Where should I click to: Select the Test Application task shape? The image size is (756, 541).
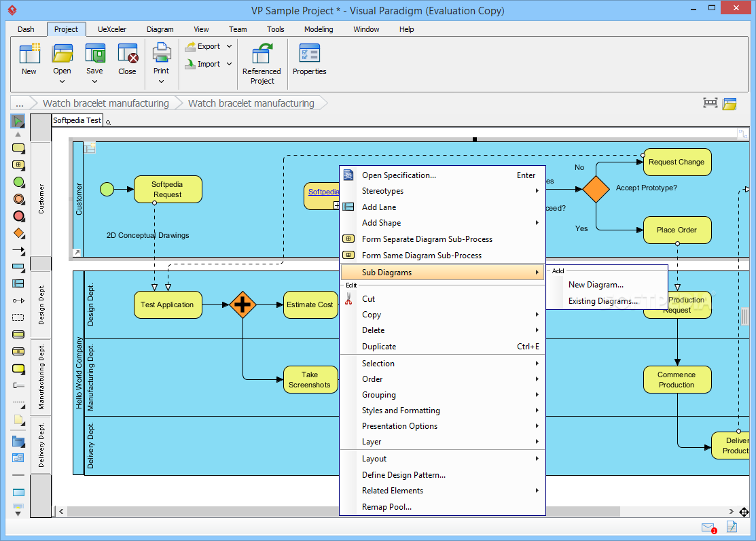(x=168, y=304)
